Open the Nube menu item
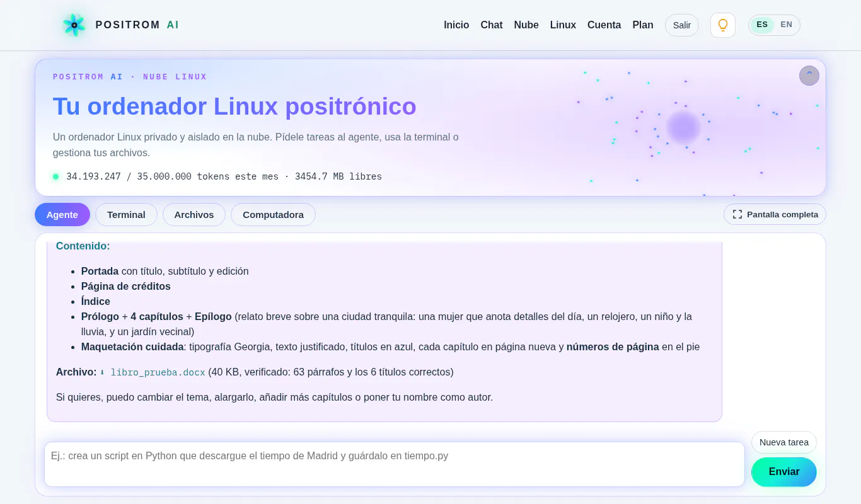The image size is (861, 504). click(x=526, y=25)
